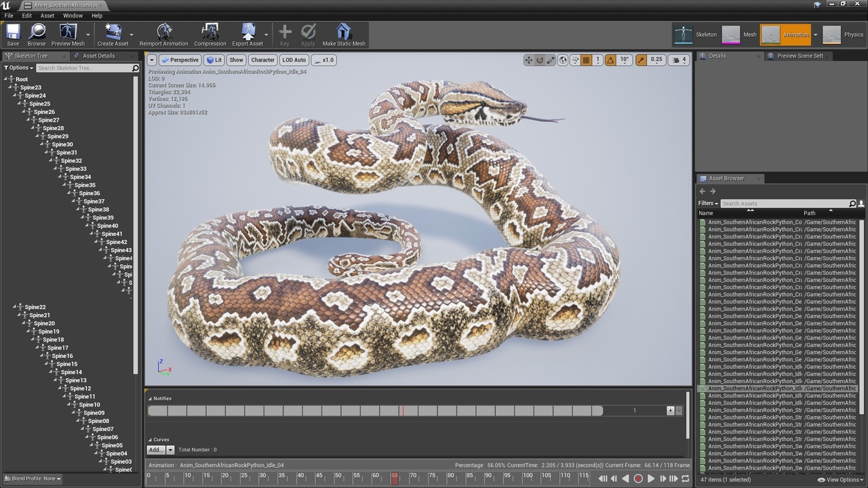Step forward one frame

[x=663, y=479]
